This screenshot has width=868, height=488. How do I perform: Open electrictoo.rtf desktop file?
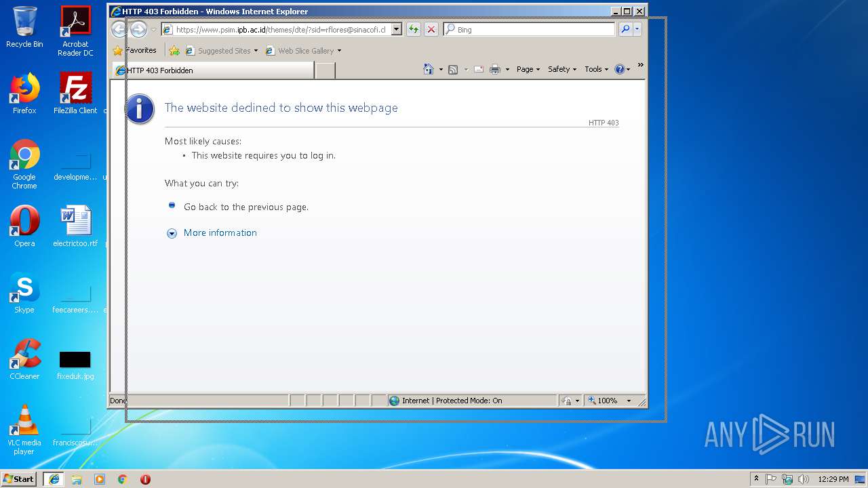(75, 226)
